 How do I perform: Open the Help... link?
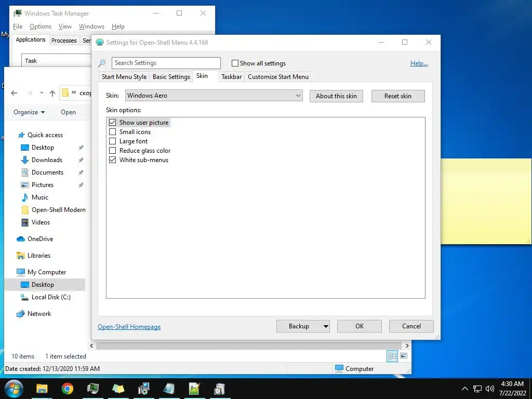pyautogui.click(x=419, y=63)
